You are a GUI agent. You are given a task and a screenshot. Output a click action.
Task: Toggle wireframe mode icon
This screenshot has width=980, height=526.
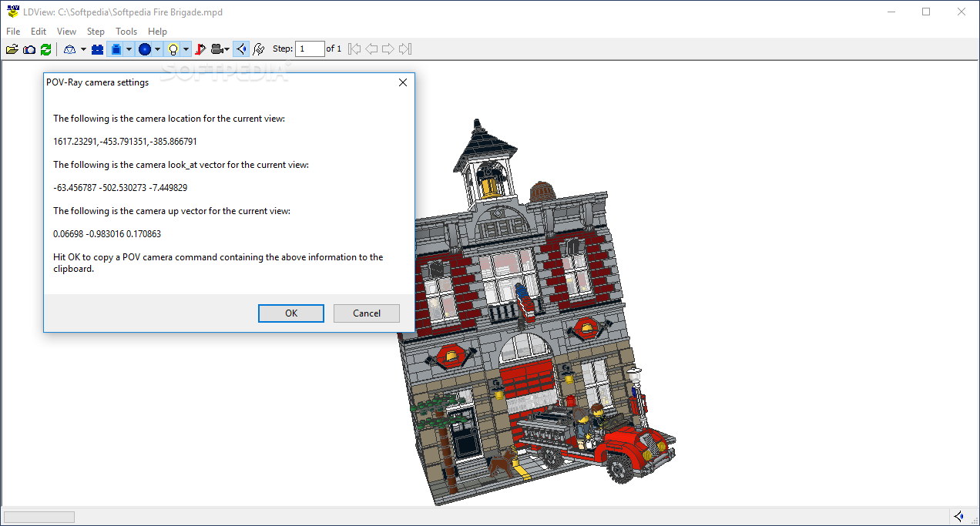(69, 49)
